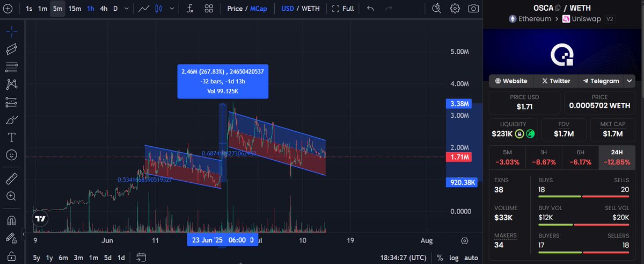644x264 pixels.
Task: Select the 5M stats tab
Action: click(x=508, y=157)
